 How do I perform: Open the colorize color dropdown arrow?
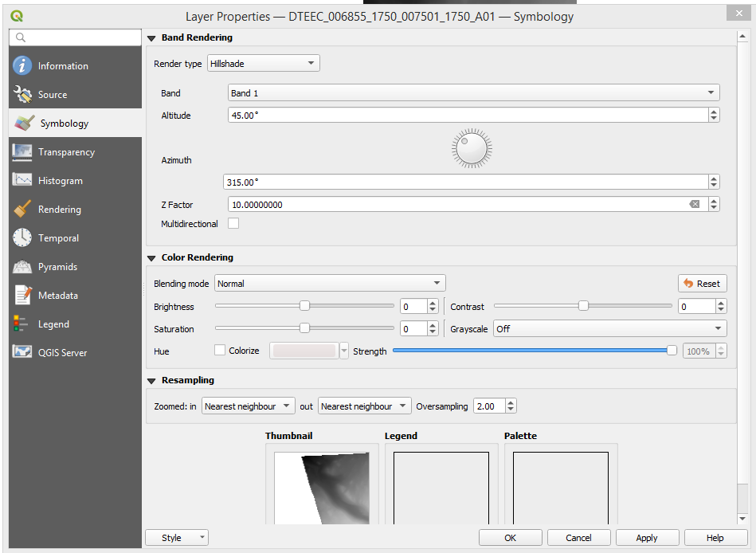344,351
